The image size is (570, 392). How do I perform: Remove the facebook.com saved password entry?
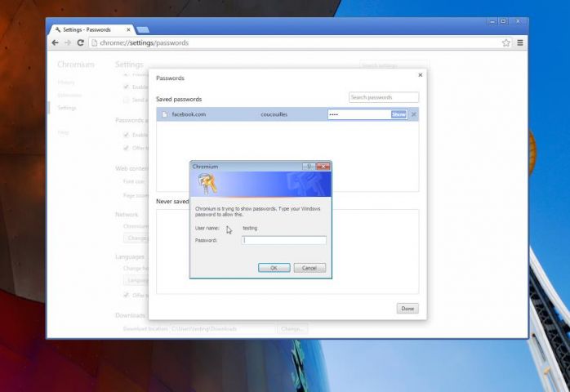413,114
